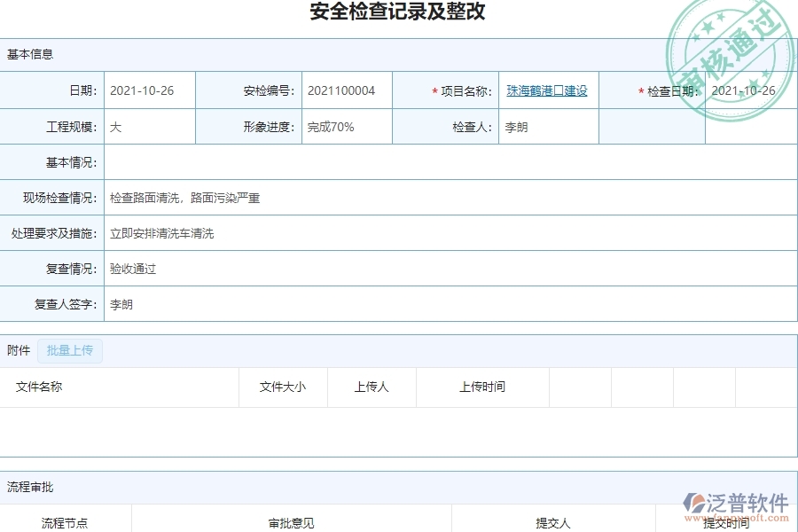Click the 批量上传 batch upload button
Viewport: 798px width, 532px height.
click(70, 350)
